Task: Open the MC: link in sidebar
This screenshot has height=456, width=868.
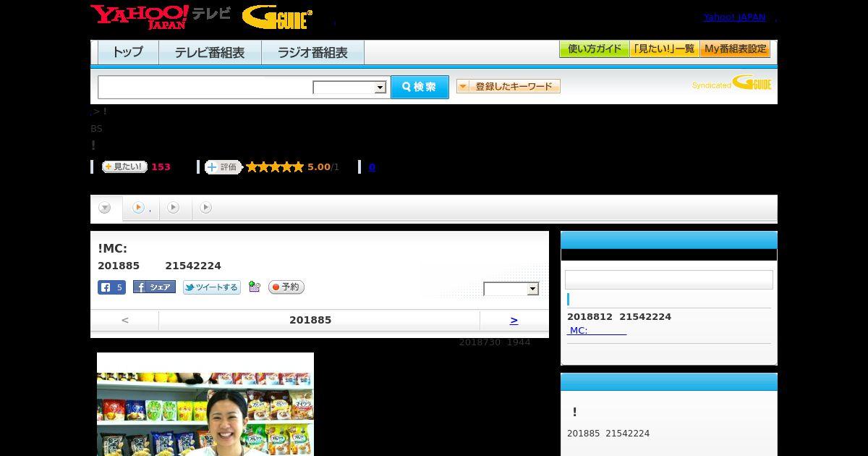Action: click(x=597, y=331)
